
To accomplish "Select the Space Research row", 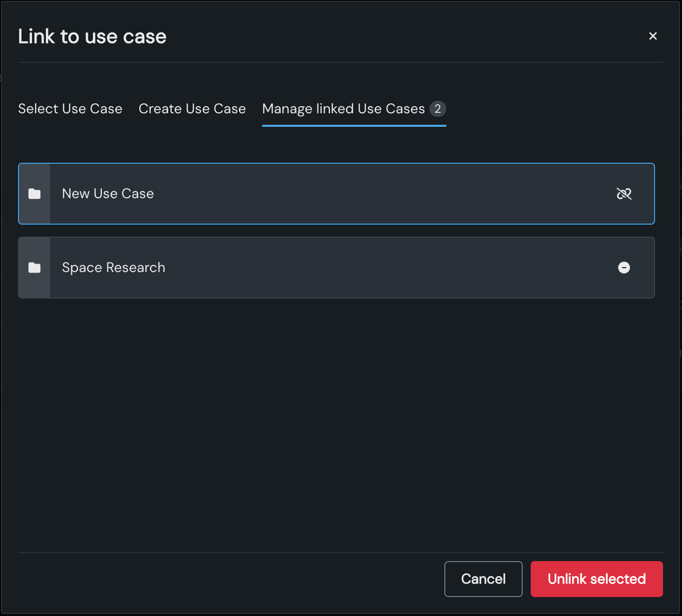I will (x=349, y=268).
